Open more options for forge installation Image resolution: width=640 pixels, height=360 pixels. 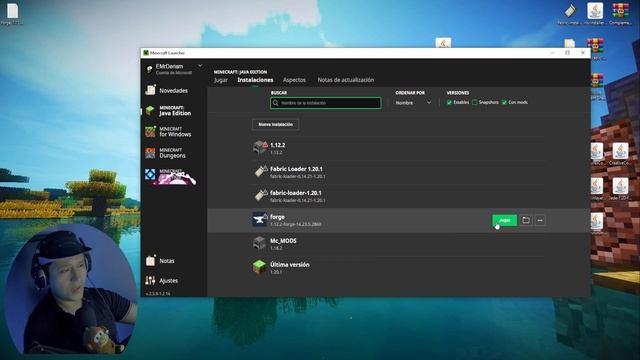[540, 220]
